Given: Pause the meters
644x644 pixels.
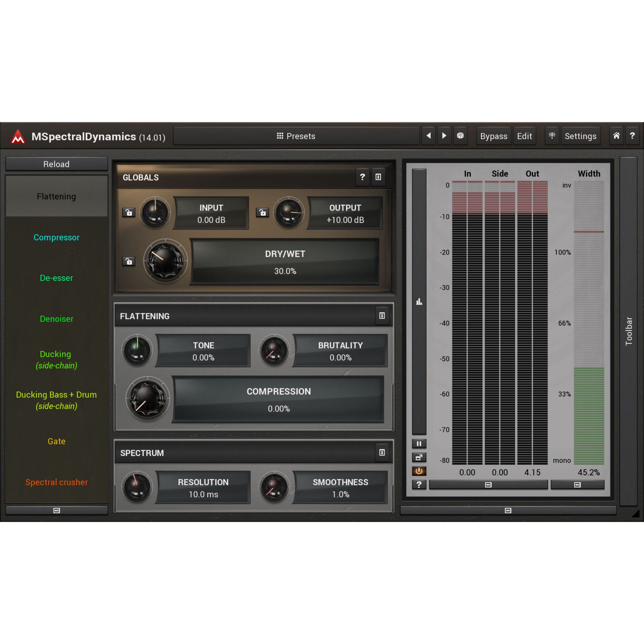Looking at the screenshot, I should 419,444.
